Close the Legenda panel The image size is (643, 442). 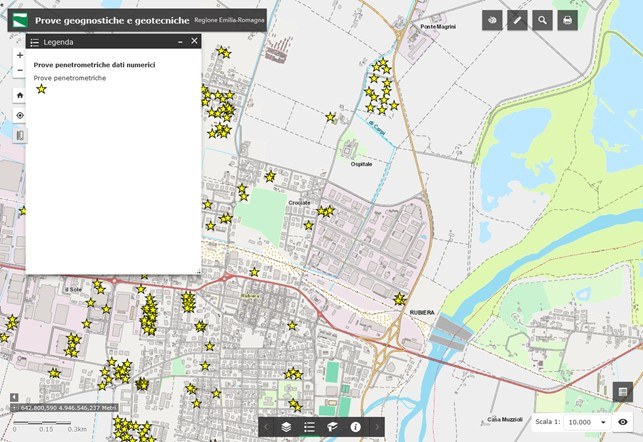[194, 42]
